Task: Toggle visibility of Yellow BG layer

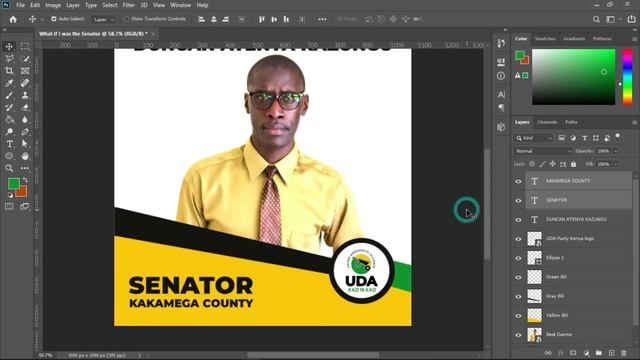Action: [x=518, y=316]
